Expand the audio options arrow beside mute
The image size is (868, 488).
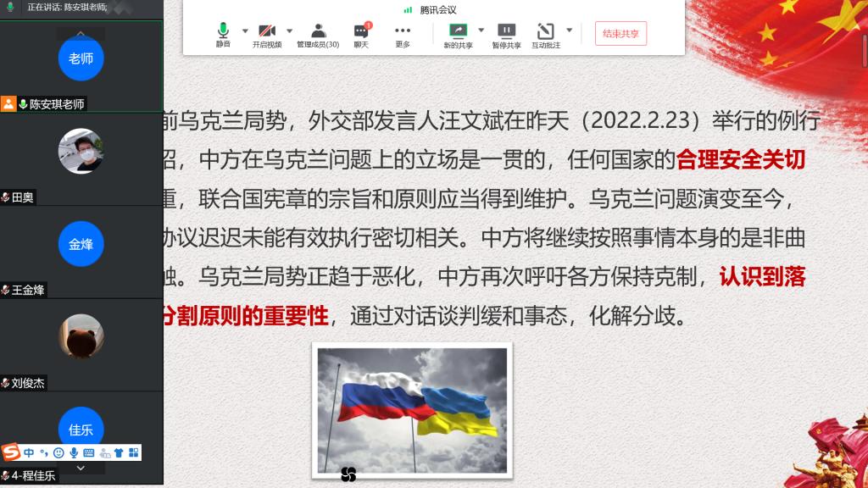(245, 30)
